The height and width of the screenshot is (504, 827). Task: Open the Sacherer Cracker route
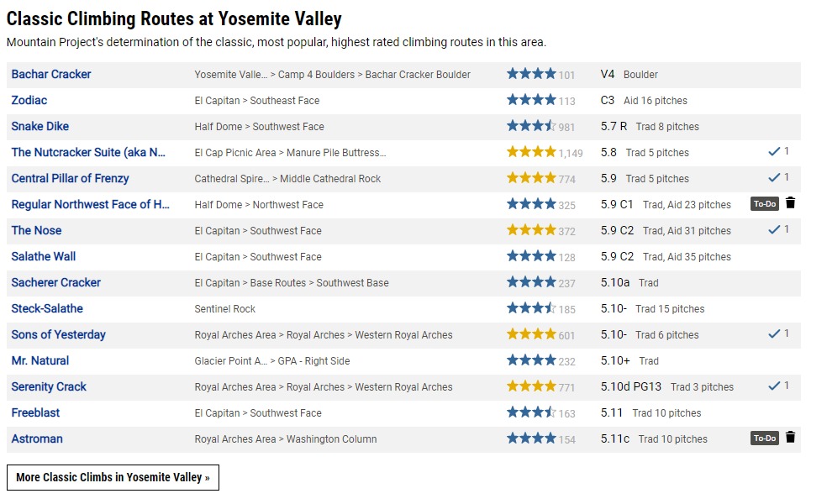[56, 282]
